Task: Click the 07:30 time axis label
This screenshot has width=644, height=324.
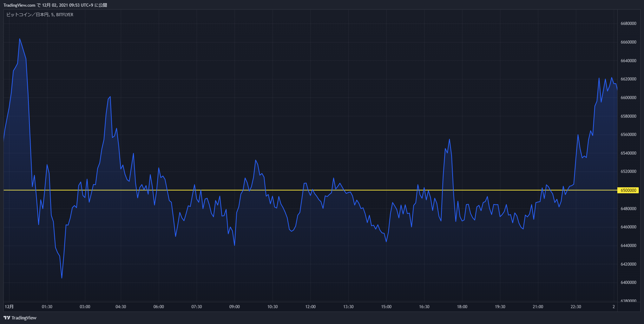Action: click(197, 307)
